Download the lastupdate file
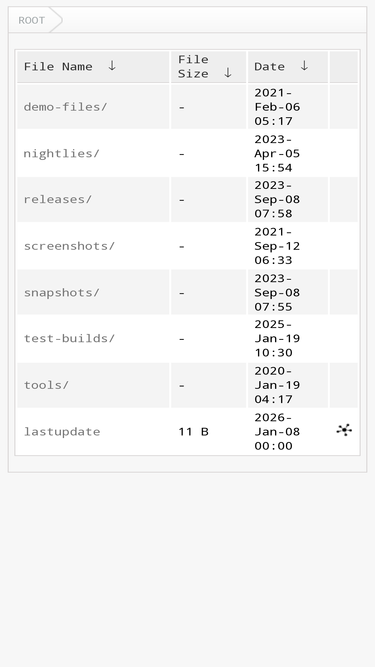Image resolution: width=375 pixels, height=667 pixels. click(x=62, y=431)
